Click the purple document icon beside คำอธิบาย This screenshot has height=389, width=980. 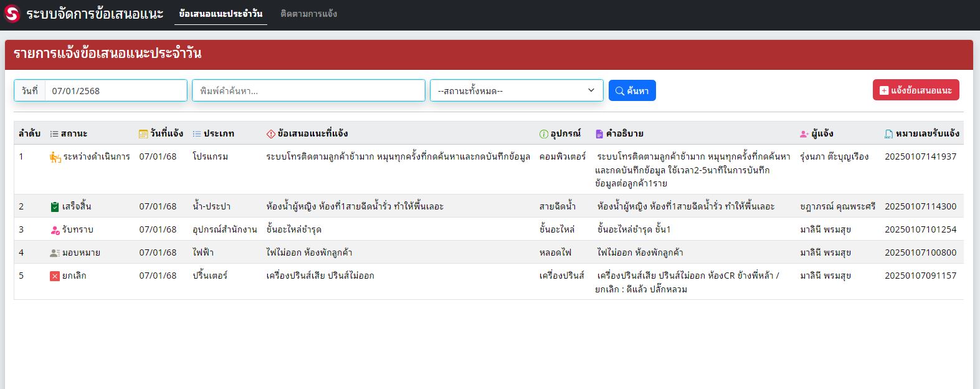(x=599, y=134)
